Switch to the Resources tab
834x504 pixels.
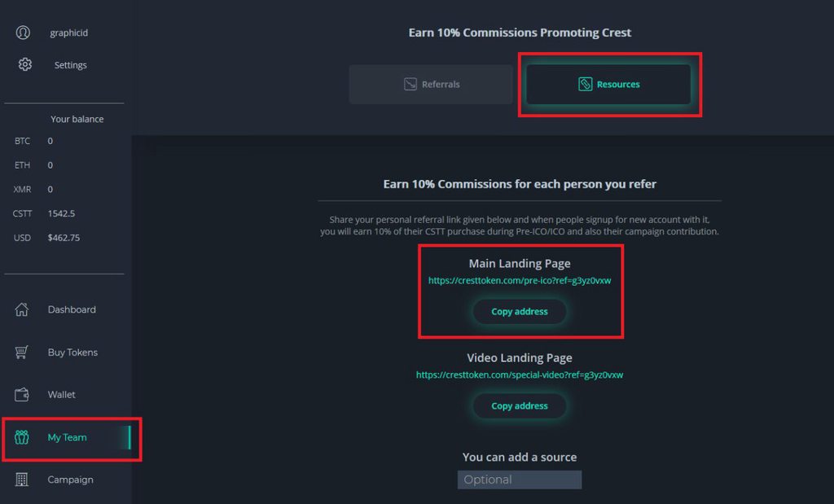tap(608, 85)
